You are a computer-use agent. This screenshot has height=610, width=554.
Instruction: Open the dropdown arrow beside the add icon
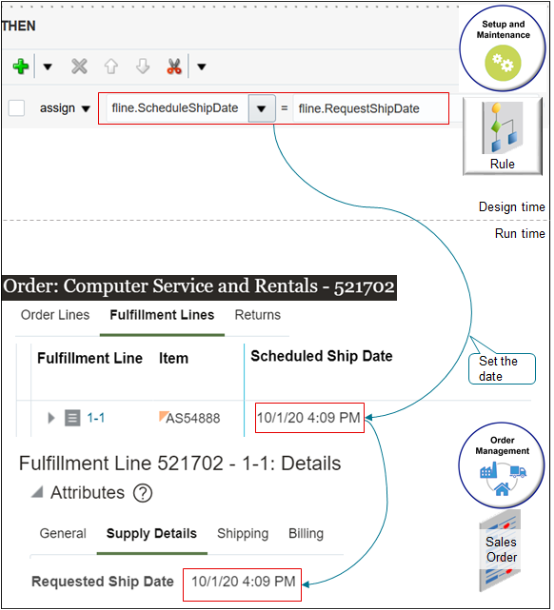click(x=47, y=67)
